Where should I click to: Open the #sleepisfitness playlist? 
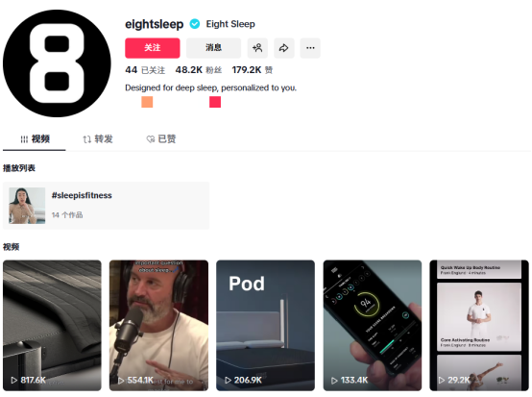pyautogui.click(x=107, y=206)
